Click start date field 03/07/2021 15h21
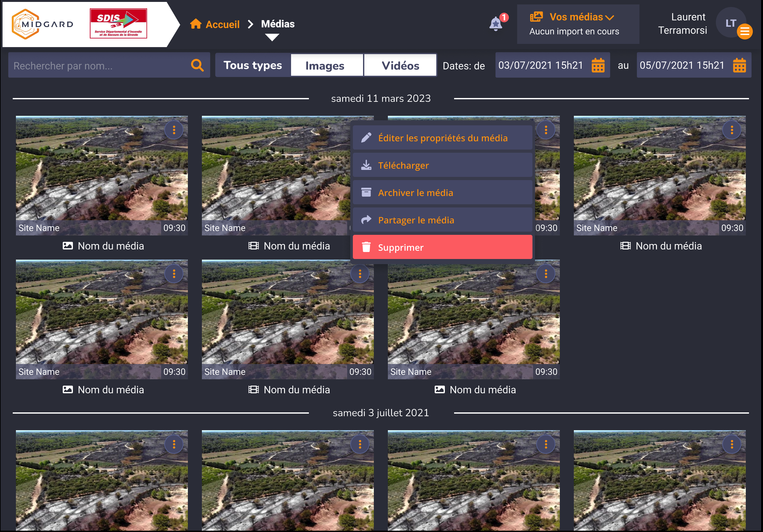 [553, 65]
